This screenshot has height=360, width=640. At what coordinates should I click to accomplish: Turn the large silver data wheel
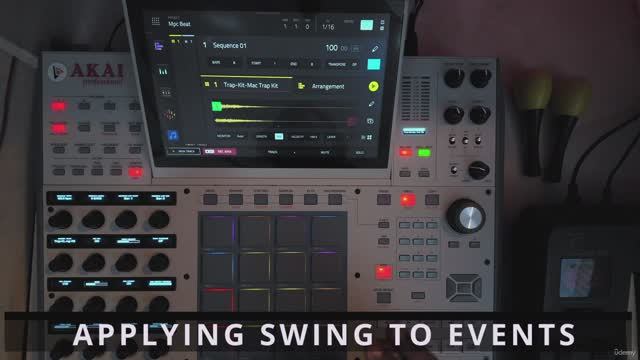click(466, 216)
